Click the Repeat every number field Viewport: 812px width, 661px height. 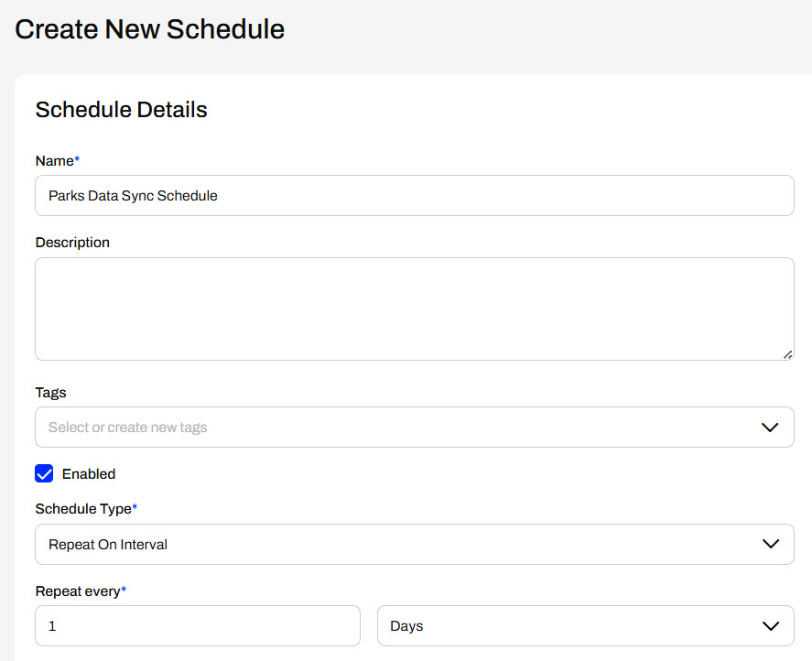198,626
